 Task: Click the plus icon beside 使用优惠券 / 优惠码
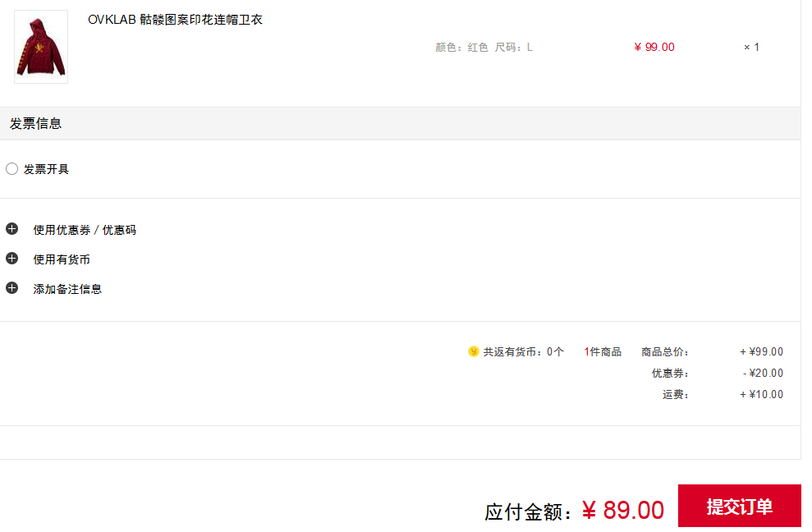pyautogui.click(x=12, y=229)
